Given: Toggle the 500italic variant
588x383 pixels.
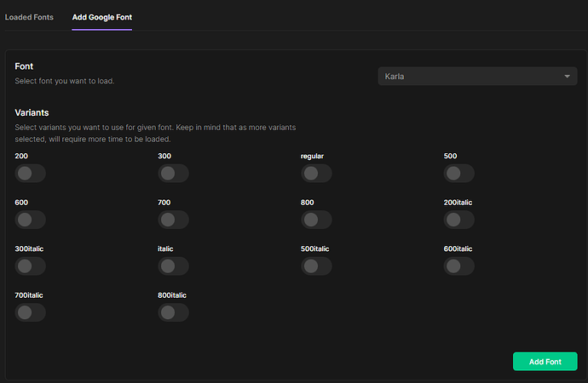Looking at the screenshot, I should (316, 266).
